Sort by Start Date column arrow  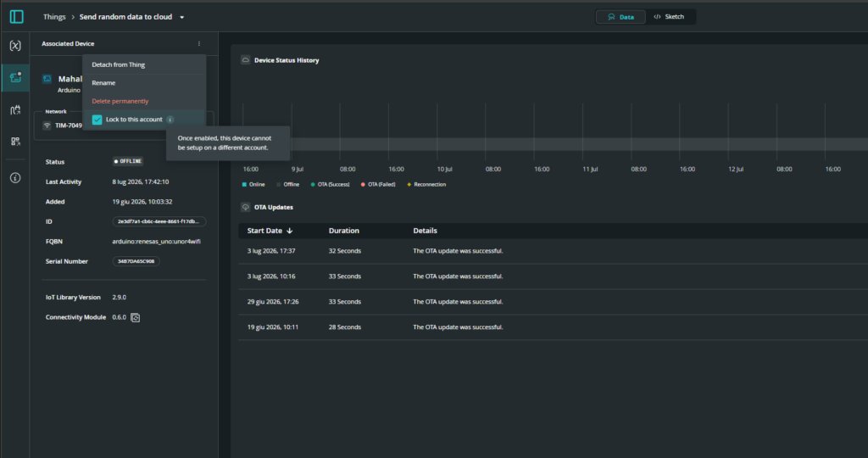click(x=290, y=231)
